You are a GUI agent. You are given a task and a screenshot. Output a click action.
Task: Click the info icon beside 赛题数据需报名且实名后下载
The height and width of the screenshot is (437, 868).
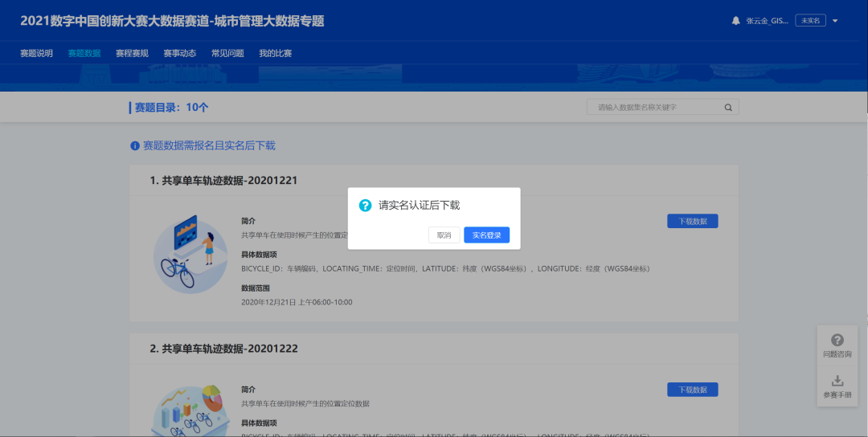click(x=134, y=146)
